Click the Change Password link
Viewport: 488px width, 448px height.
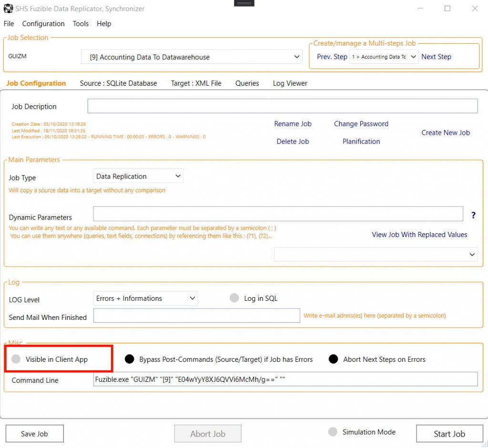pyautogui.click(x=361, y=124)
